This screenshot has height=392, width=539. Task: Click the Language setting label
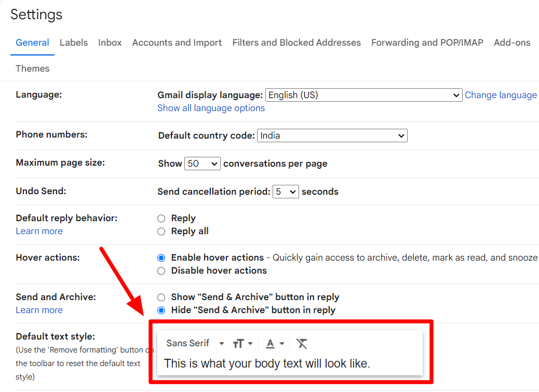(x=39, y=95)
